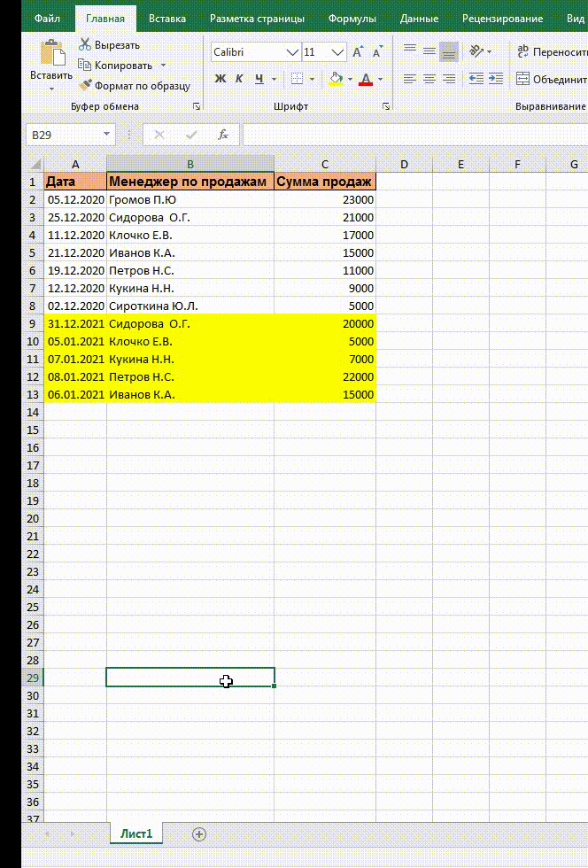
Task: Click cell with value 22000
Action: (x=325, y=376)
